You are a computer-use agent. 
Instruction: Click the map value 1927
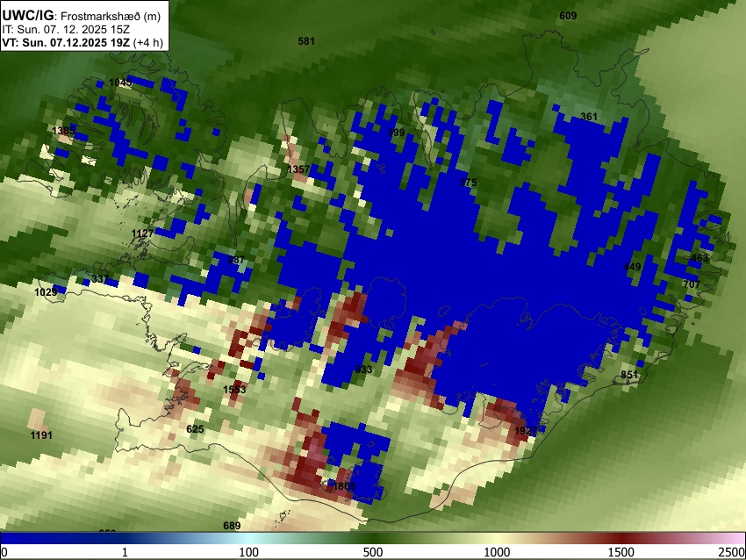526,431
